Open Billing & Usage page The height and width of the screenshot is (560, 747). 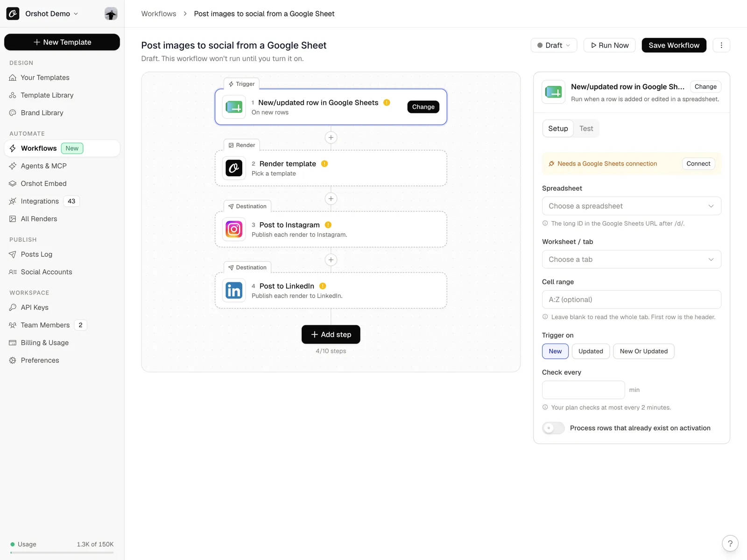coord(62,343)
